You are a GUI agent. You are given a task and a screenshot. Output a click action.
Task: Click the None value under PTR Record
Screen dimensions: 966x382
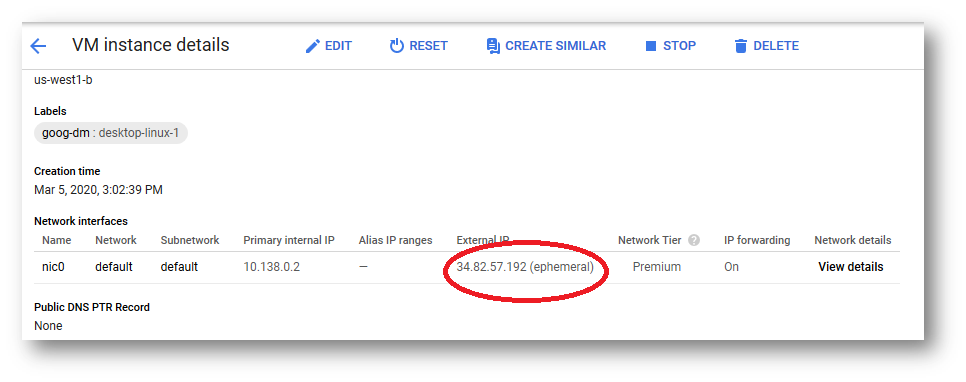pyautogui.click(x=48, y=325)
